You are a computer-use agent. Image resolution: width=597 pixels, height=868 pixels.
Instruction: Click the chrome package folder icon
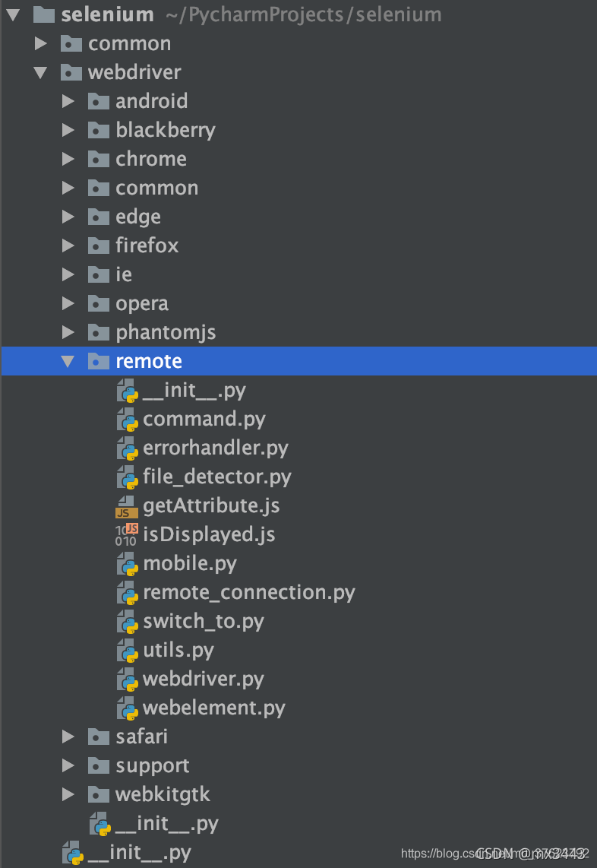click(x=99, y=159)
